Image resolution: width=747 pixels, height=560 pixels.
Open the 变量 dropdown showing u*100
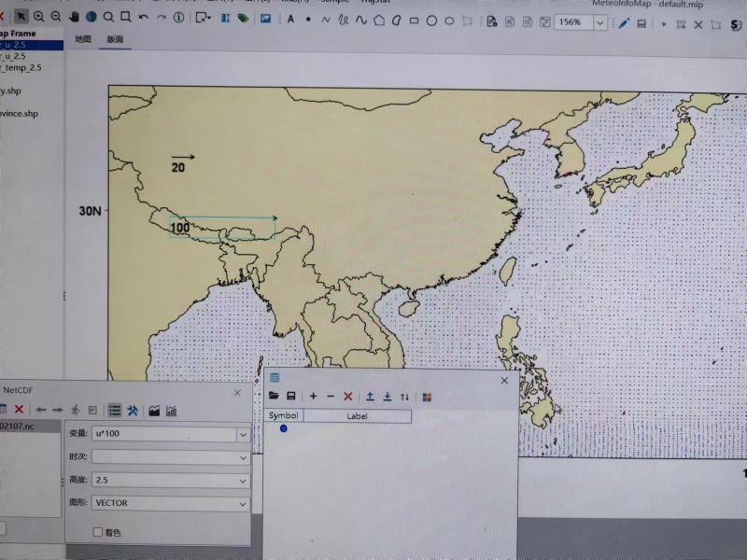coord(243,434)
